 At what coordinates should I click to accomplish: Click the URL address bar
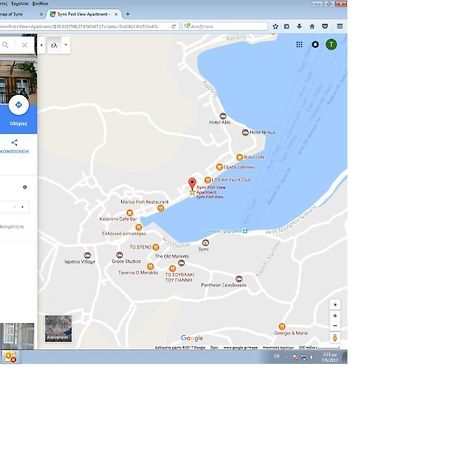point(85,26)
